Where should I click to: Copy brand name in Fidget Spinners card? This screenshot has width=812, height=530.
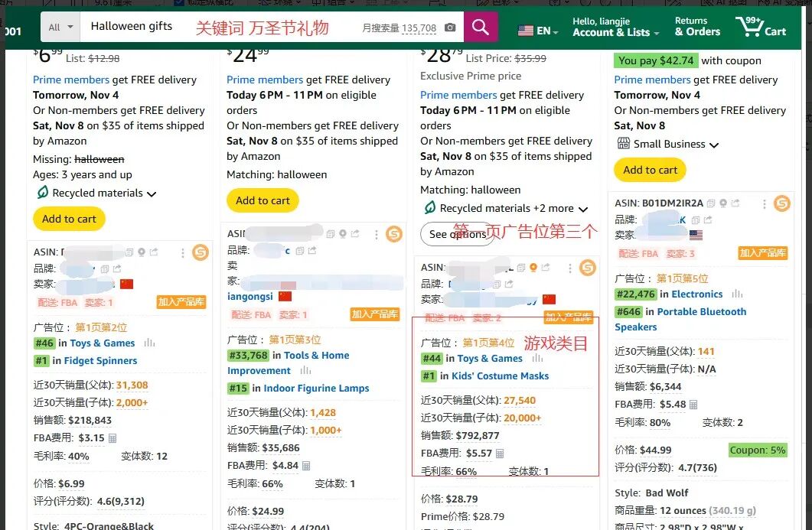pyautogui.click(x=105, y=269)
